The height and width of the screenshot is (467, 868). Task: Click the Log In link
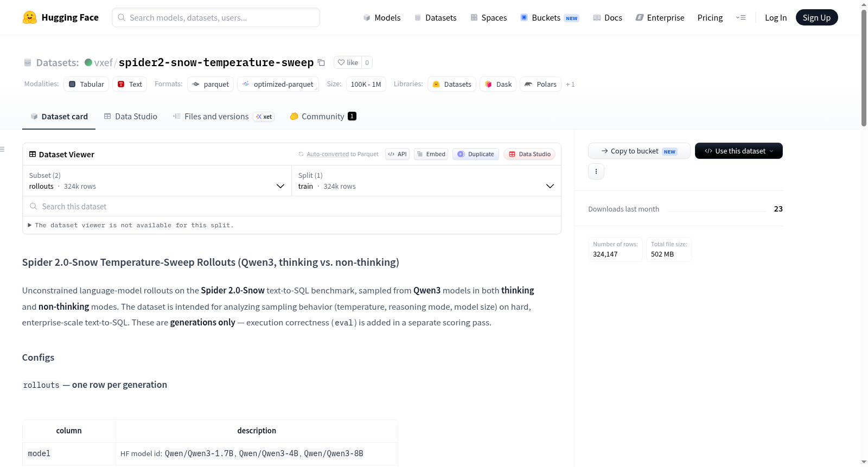[776, 17]
